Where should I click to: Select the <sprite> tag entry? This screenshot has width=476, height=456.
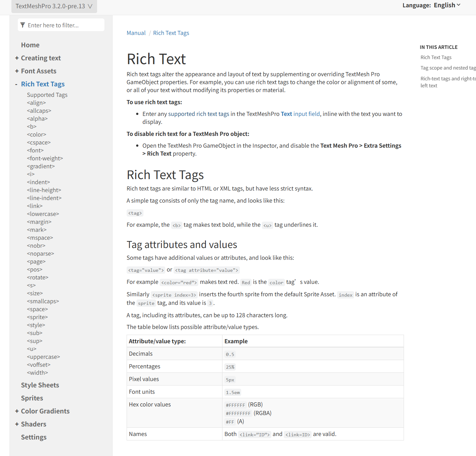[x=37, y=317]
